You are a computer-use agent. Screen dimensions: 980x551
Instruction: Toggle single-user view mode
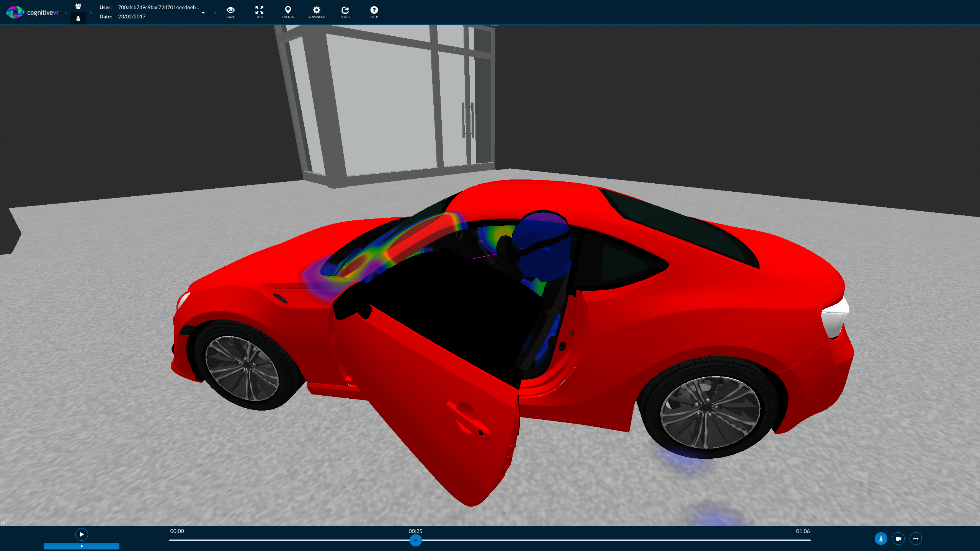pyautogui.click(x=78, y=18)
